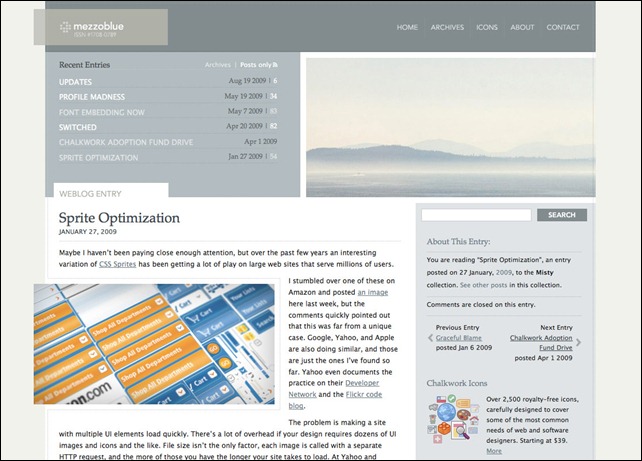Open the 2009 archive link
The width and height of the screenshot is (642, 461).
[x=504, y=272]
